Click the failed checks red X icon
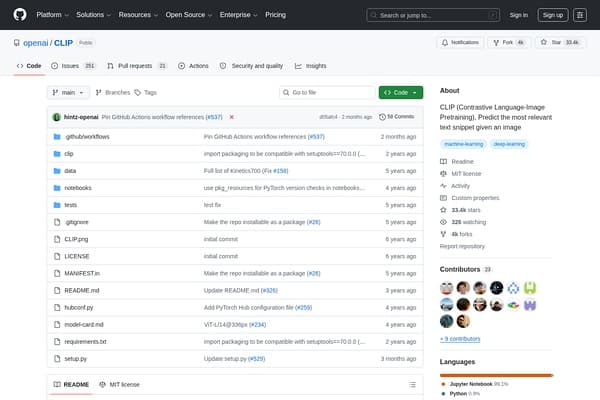Screen dimensions: 600x400 tap(232, 117)
